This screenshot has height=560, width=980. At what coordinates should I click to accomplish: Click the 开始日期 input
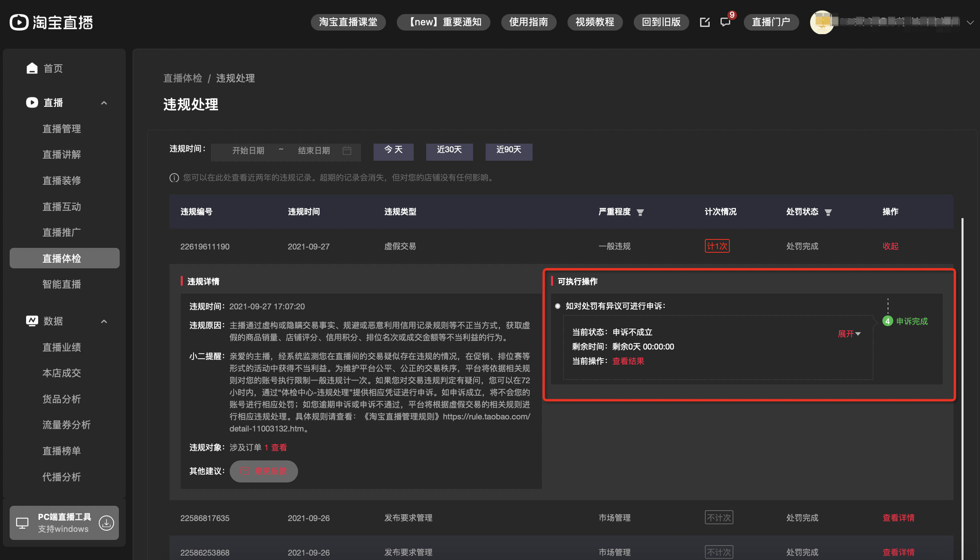[x=248, y=151]
